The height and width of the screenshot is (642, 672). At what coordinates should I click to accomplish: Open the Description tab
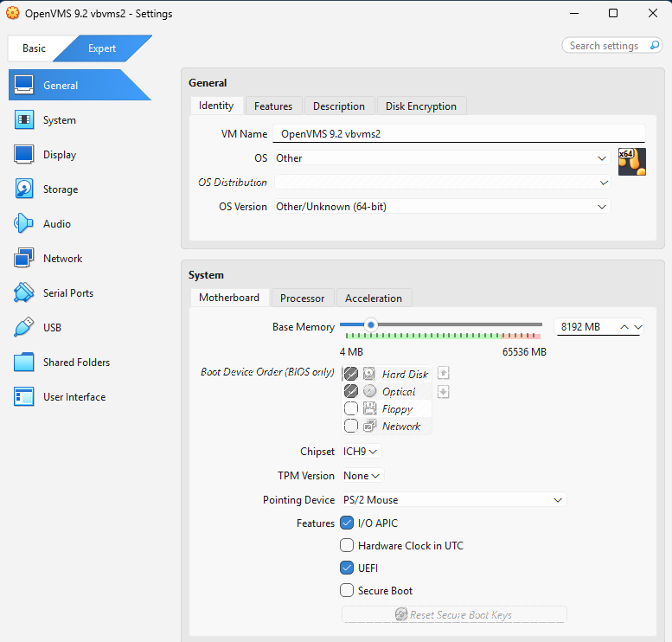[339, 106]
